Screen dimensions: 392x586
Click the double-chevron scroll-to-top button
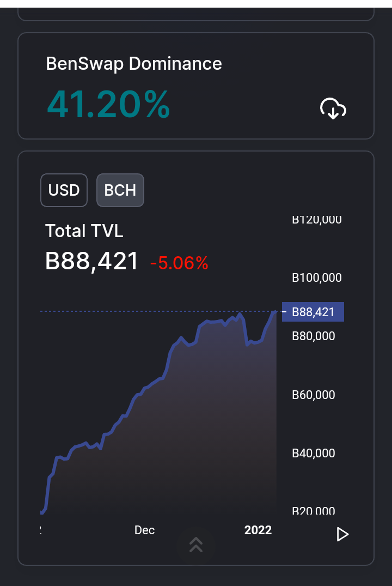coord(195,545)
